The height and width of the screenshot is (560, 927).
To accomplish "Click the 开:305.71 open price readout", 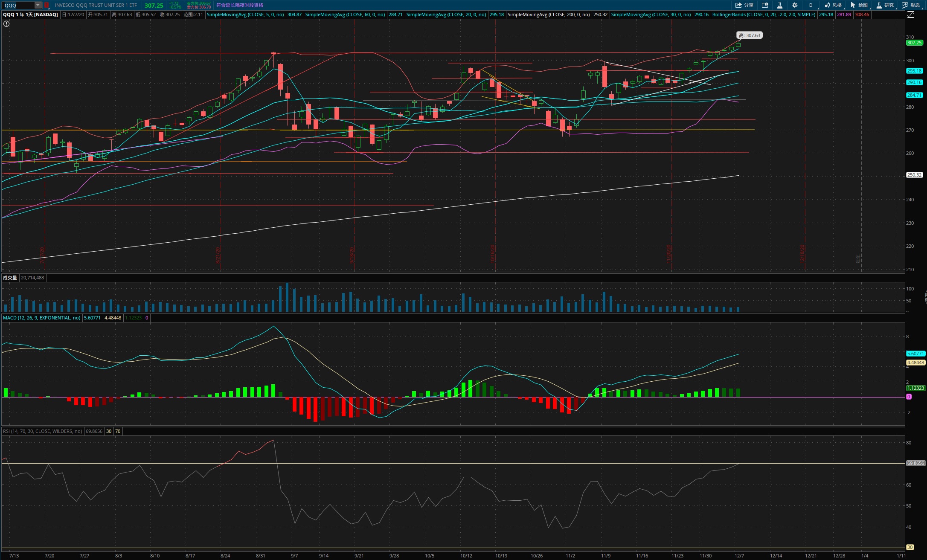I will [x=98, y=15].
